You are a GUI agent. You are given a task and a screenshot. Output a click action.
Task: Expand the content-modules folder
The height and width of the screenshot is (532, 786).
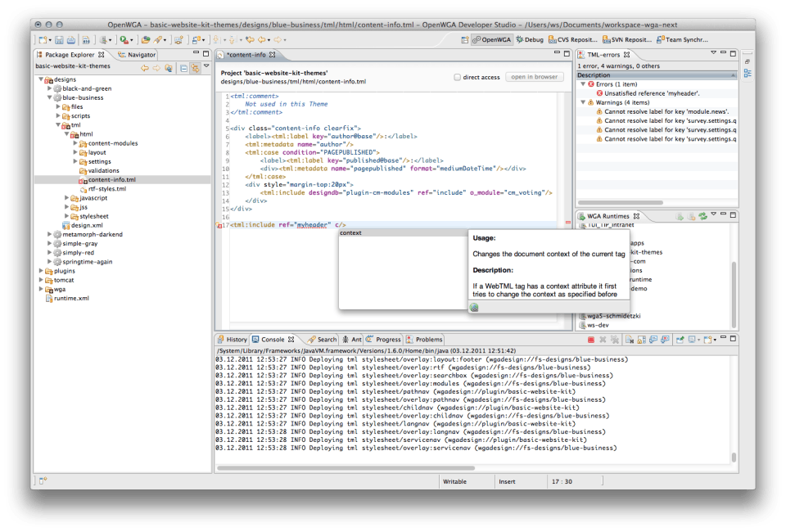pyautogui.click(x=75, y=143)
